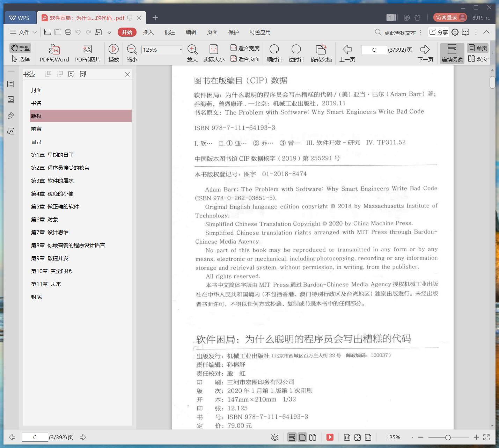Rotate page 逆时针 counterclockwise
This screenshot has width=499, height=448.
click(x=296, y=53)
